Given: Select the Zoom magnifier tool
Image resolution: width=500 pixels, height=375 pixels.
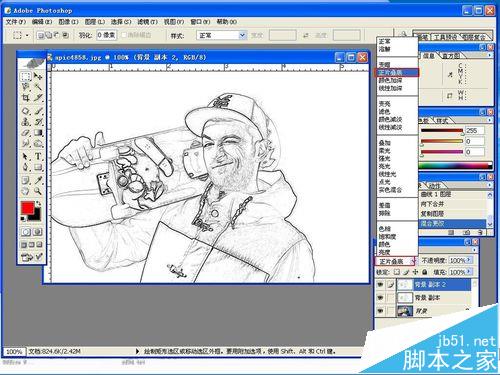Looking at the screenshot, I should coord(38,191).
